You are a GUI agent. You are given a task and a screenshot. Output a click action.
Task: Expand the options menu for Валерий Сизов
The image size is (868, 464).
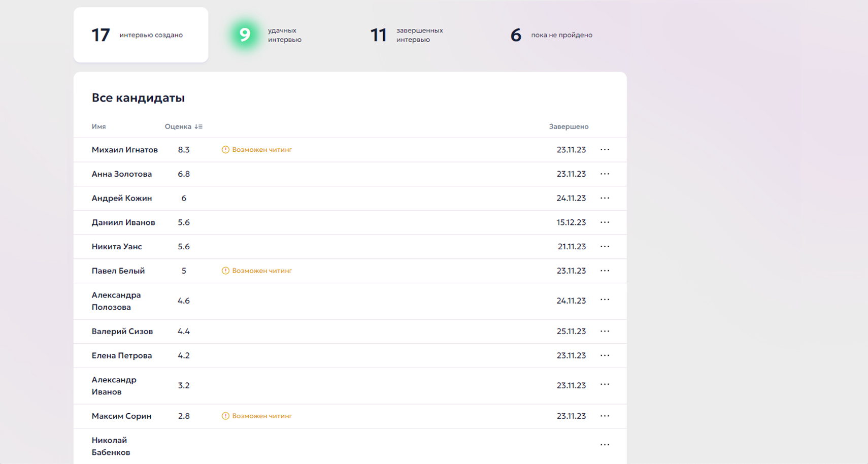point(605,332)
